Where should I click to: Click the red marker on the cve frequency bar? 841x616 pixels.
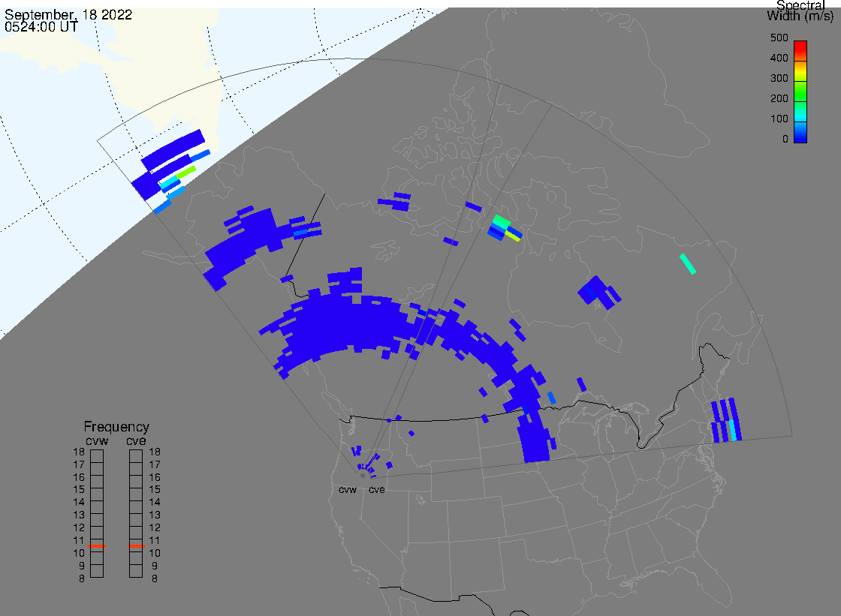click(x=136, y=545)
